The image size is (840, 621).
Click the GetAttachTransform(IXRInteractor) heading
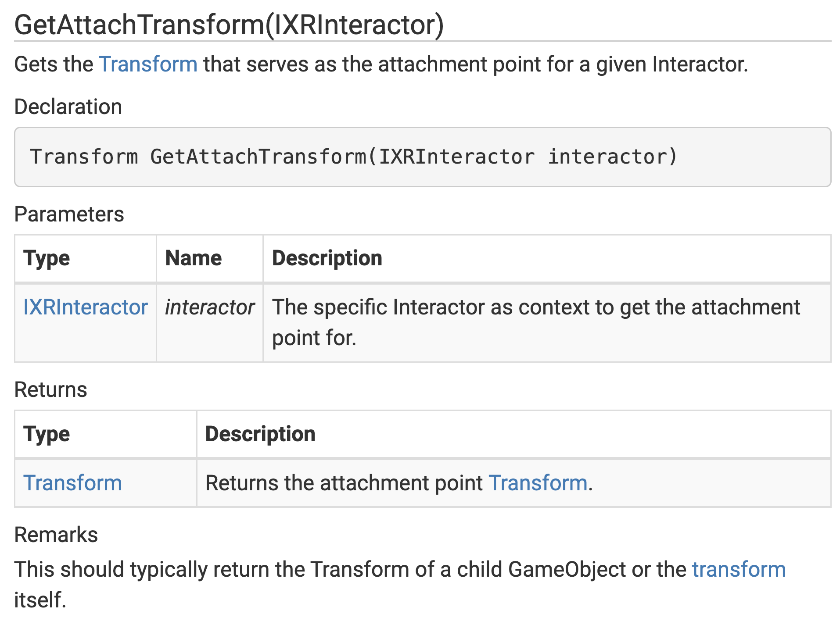[229, 25]
